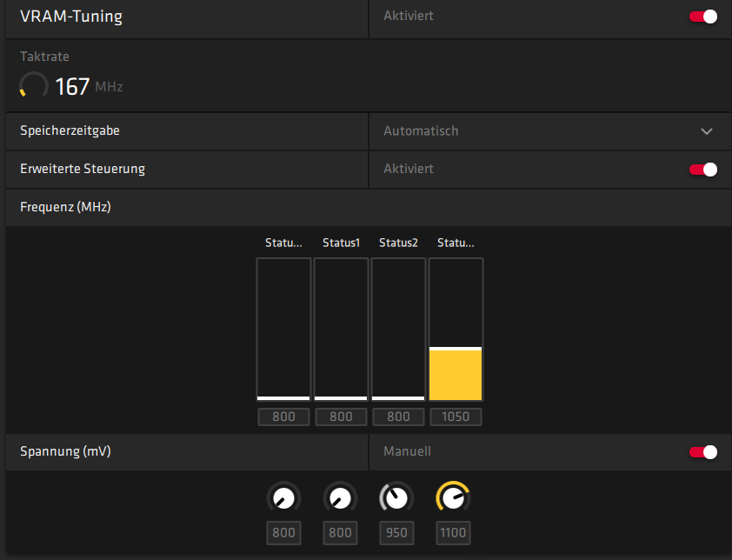Edit the first 800 frequency field

283,417
